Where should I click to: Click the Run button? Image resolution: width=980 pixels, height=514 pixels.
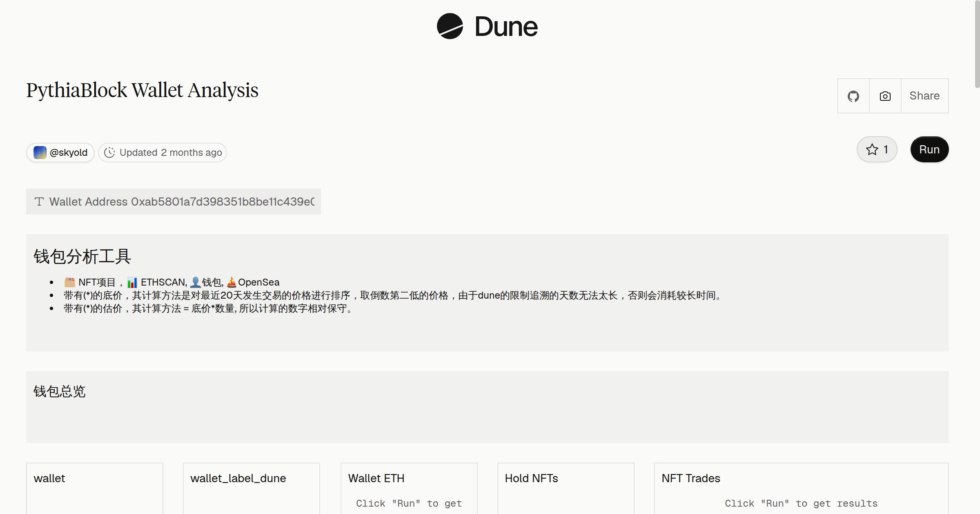[x=929, y=149]
